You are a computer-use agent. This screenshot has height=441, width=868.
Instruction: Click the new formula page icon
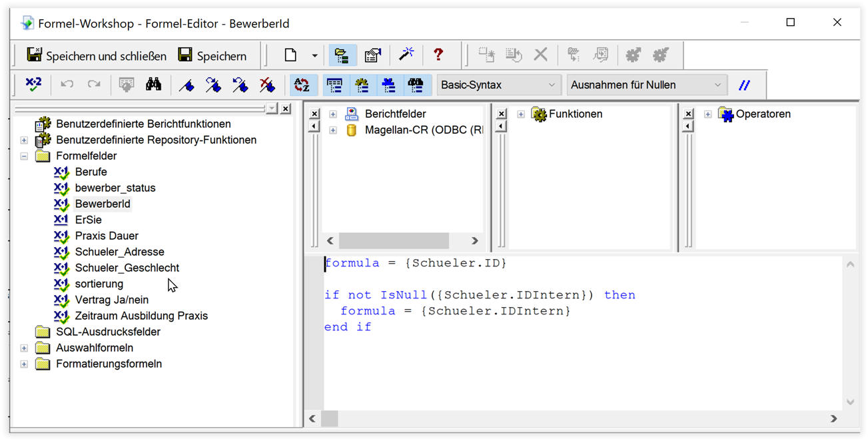pos(290,55)
